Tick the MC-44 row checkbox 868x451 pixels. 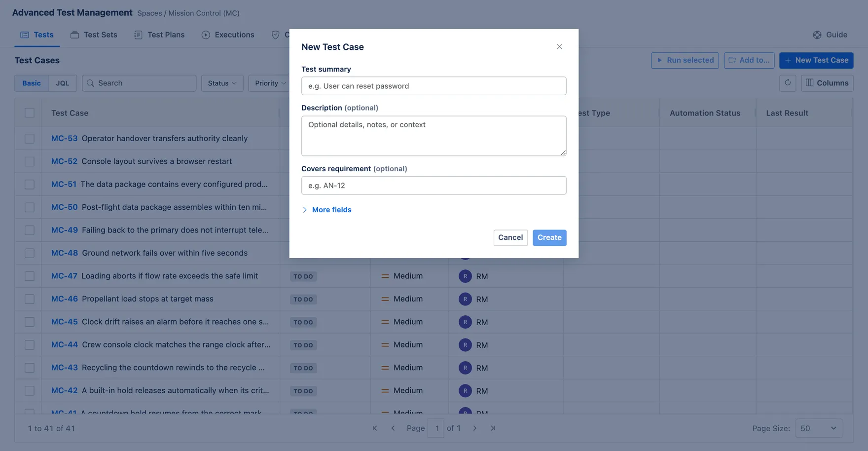(30, 345)
